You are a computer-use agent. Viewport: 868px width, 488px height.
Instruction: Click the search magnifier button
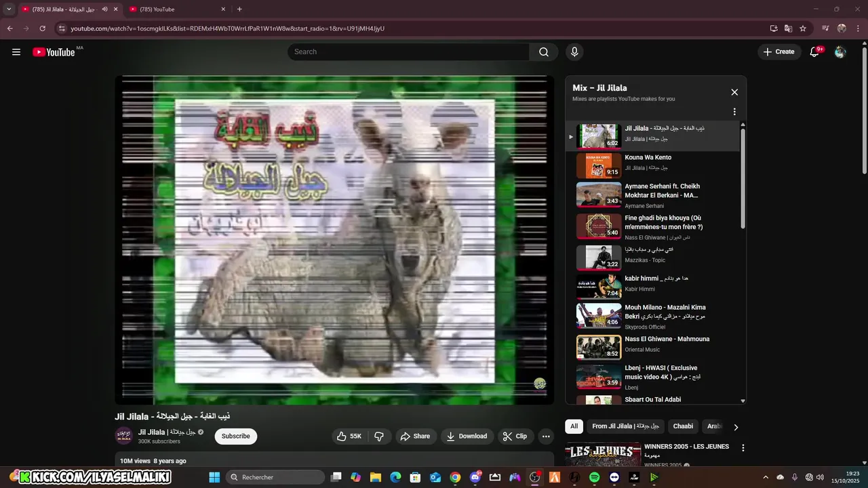coord(544,52)
